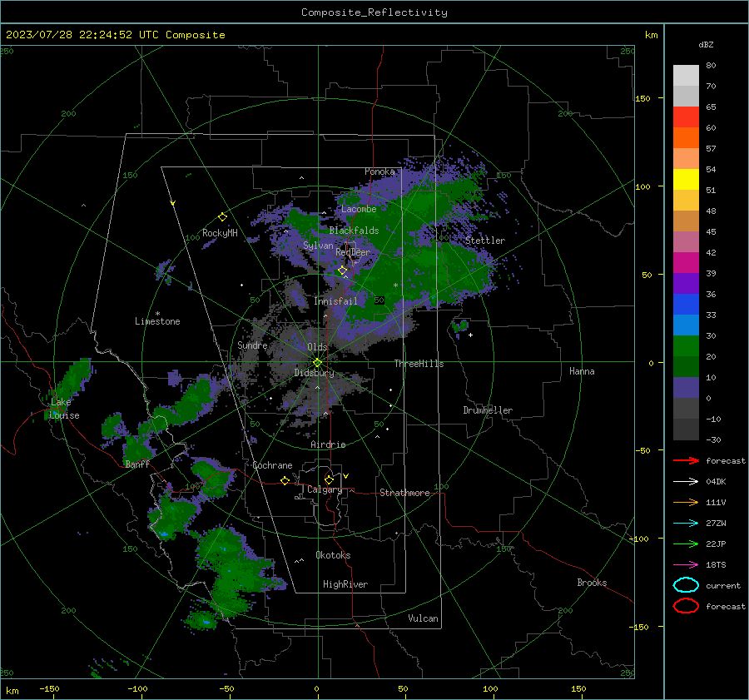Screen dimensions: 749x700
Task: Click the yellow radar-center diamond above Didsbury
Action: tap(317, 362)
